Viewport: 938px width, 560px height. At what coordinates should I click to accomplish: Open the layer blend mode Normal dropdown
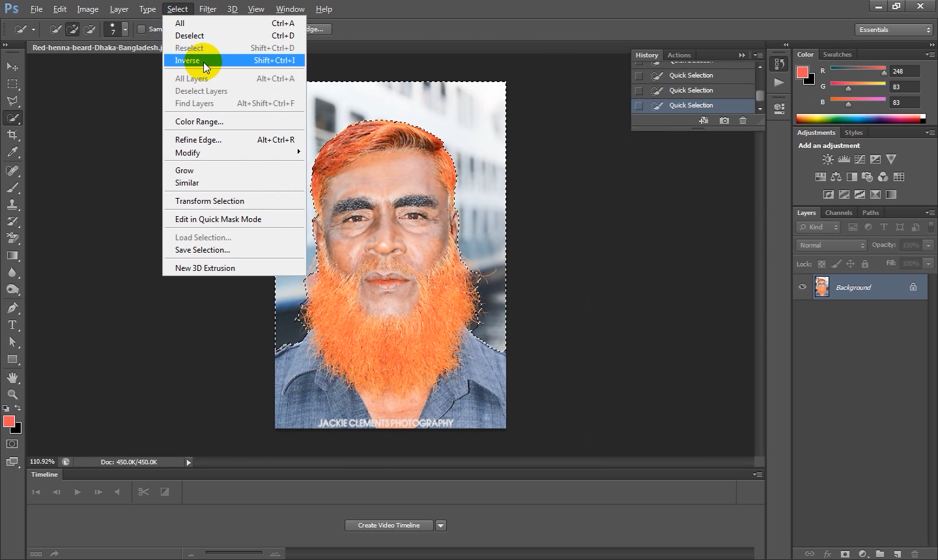tap(831, 245)
